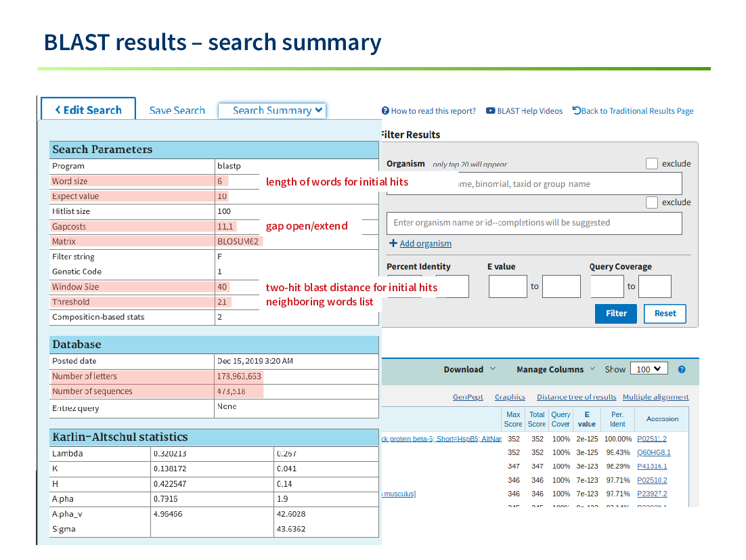Sort by the Max Score column header
This screenshot has width=746, height=560.
(513, 419)
